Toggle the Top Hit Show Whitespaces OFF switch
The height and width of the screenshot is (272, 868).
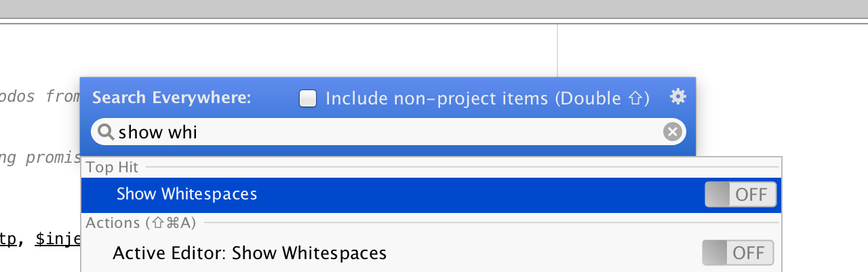point(741,195)
